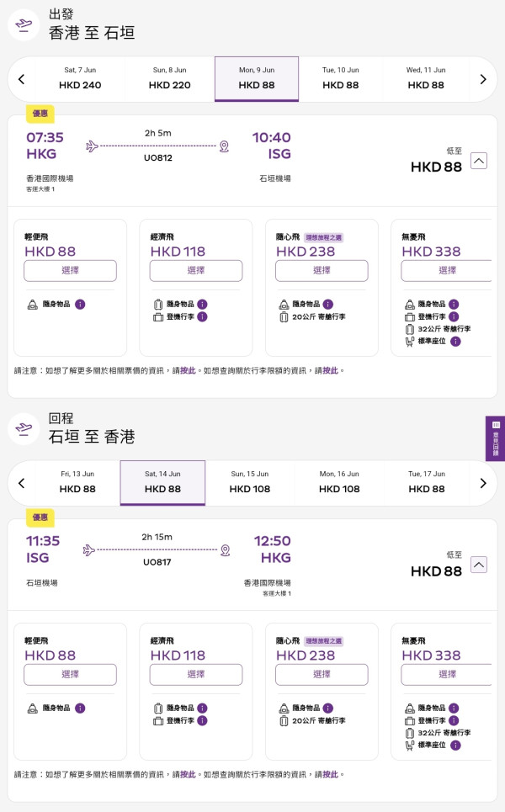Open fare info 按此 link under outbound flight
The width and height of the screenshot is (505, 812).
click(188, 371)
